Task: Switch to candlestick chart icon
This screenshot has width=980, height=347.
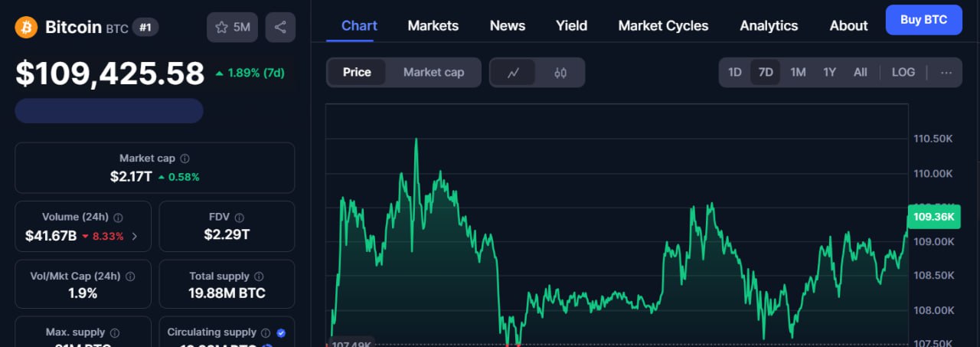Action: (560, 73)
